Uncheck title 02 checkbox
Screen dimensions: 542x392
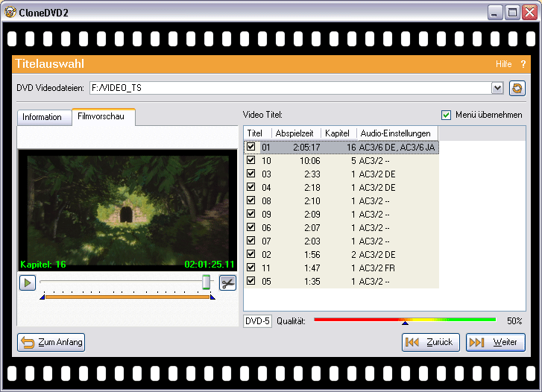(251, 253)
